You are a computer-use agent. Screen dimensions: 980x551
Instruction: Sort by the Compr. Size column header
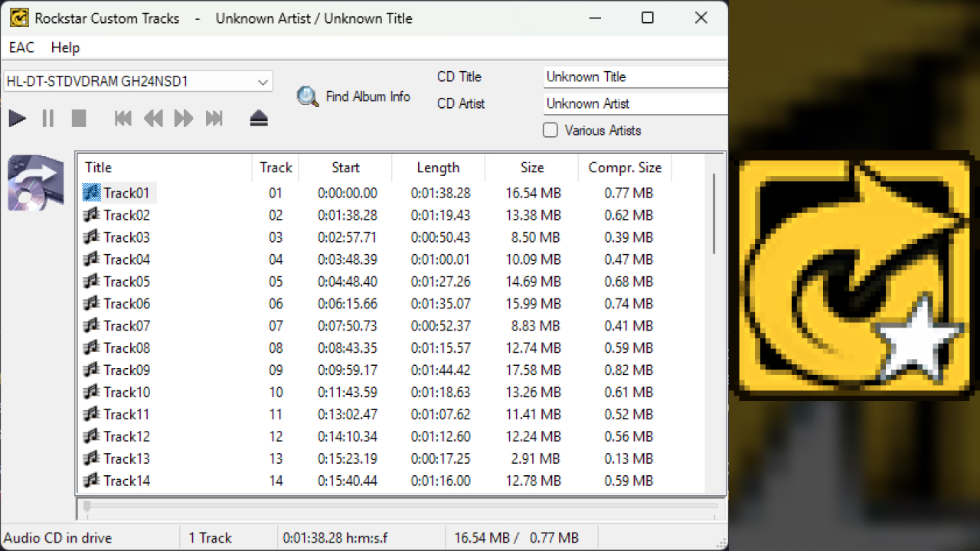coord(625,168)
